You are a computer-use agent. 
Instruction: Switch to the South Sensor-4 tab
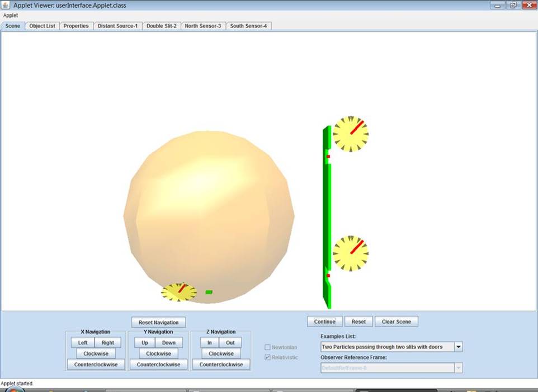pyautogui.click(x=248, y=26)
